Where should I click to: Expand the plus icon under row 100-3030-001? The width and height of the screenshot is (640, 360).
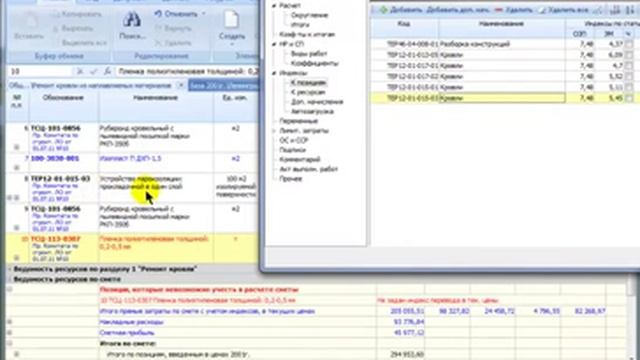17,168
